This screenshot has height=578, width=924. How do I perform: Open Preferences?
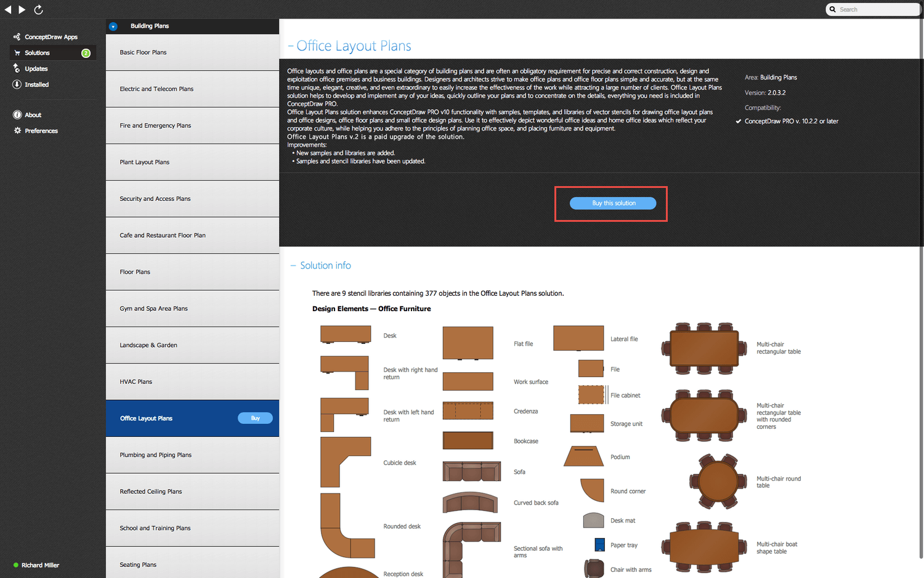coord(41,131)
